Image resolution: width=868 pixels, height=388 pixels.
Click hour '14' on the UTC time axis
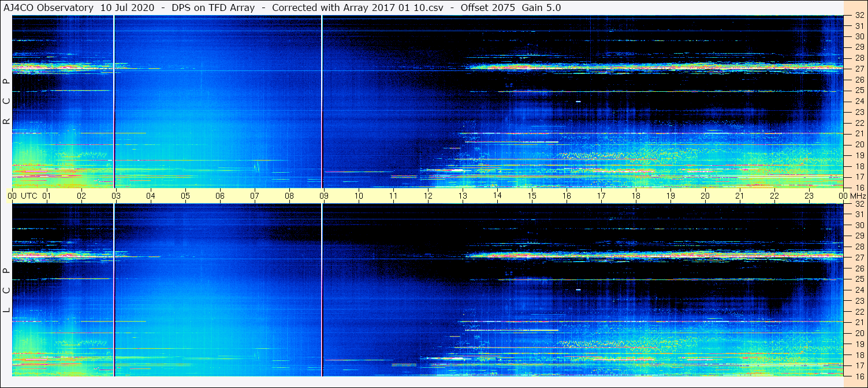pyautogui.click(x=497, y=196)
